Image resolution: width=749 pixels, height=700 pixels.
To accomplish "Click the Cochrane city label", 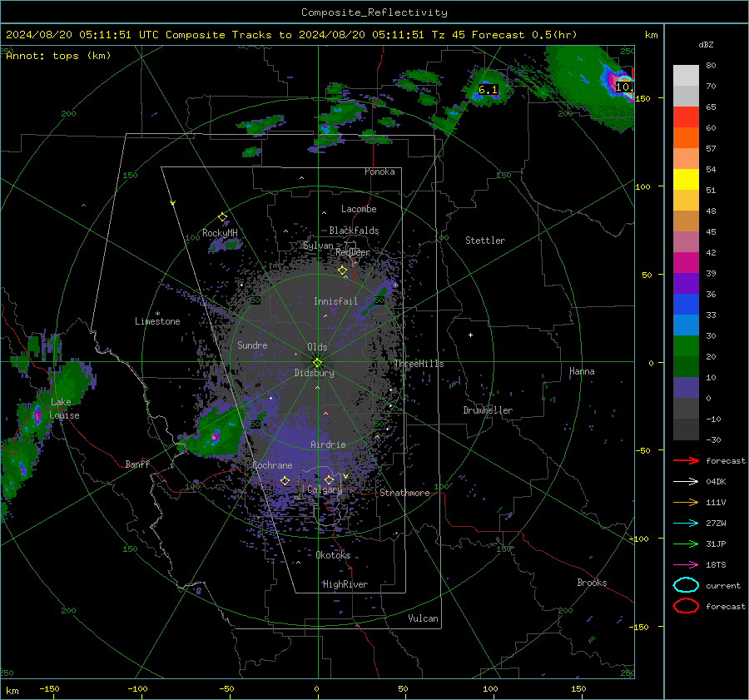I will click(272, 465).
